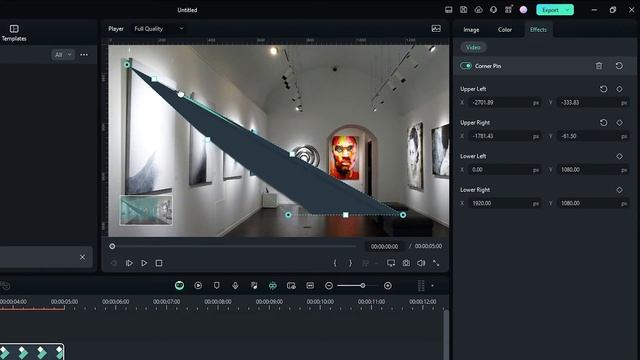Edit Lower Right X value field
640x360 pixels.
point(504,203)
